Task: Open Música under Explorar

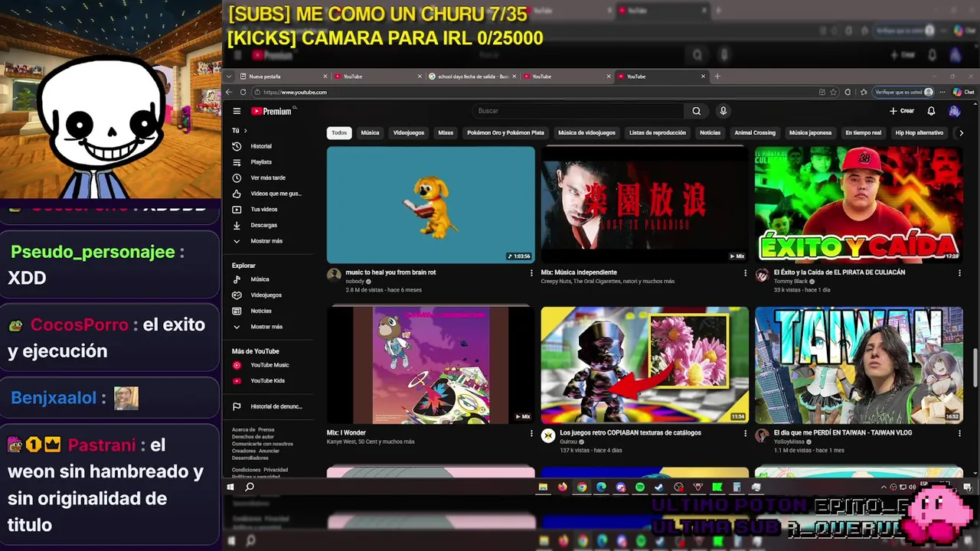Action: click(x=267, y=279)
